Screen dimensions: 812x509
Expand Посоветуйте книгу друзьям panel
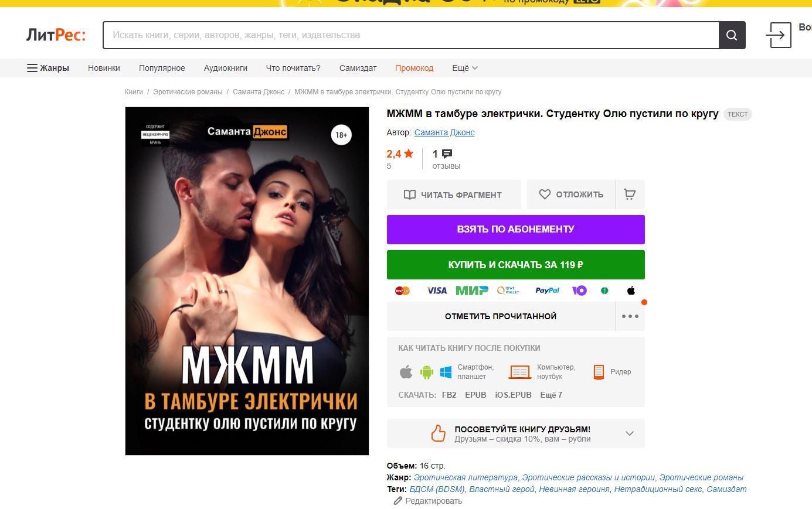click(x=516, y=433)
